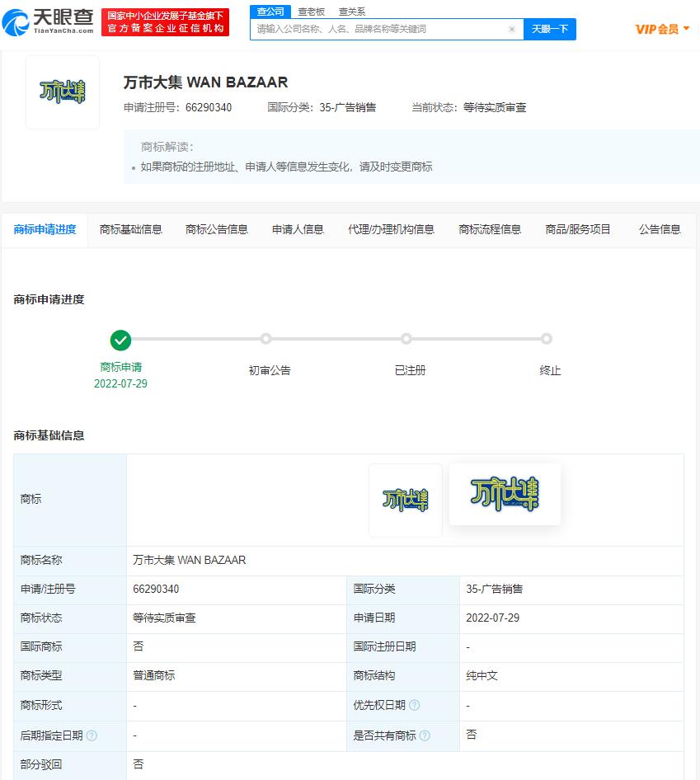
Task: Click the 是否共有商标 value 否
Action: pos(471,735)
